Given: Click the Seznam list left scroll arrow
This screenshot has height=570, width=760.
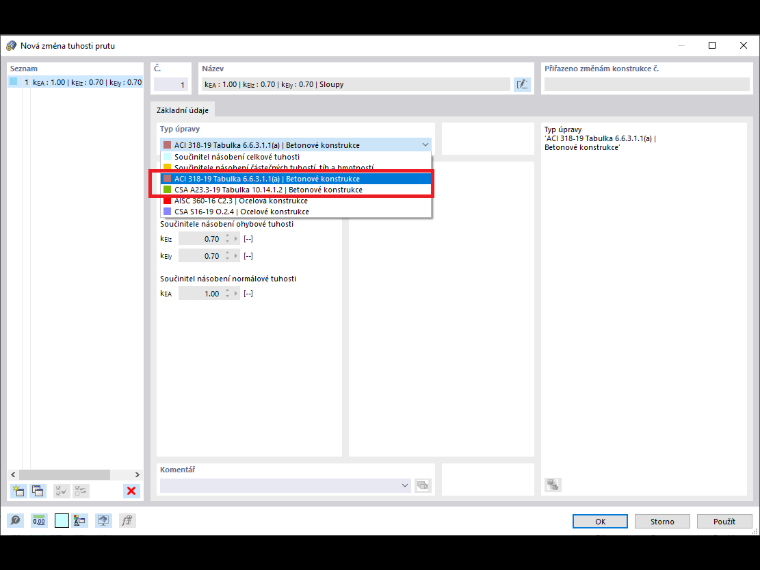Looking at the screenshot, I should point(13,475).
